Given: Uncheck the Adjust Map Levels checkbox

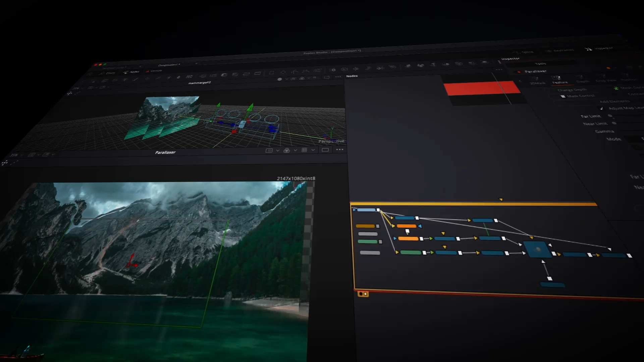Looking at the screenshot, I should (601, 108).
